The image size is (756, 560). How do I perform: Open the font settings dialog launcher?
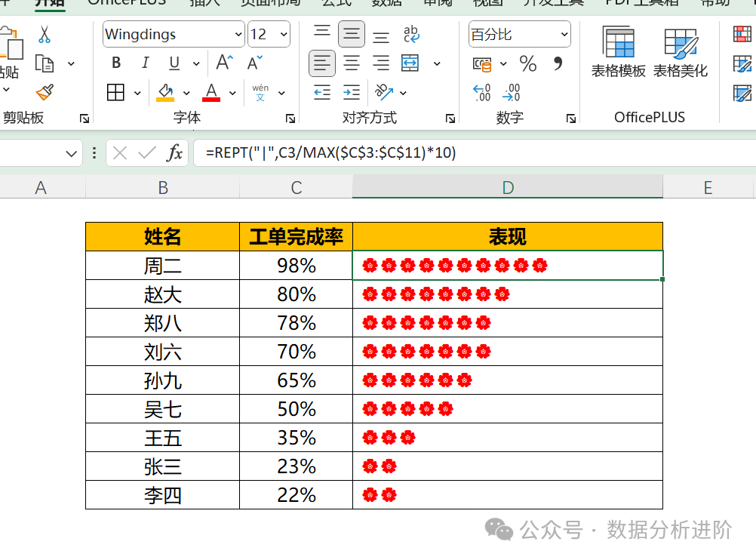(x=290, y=118)
